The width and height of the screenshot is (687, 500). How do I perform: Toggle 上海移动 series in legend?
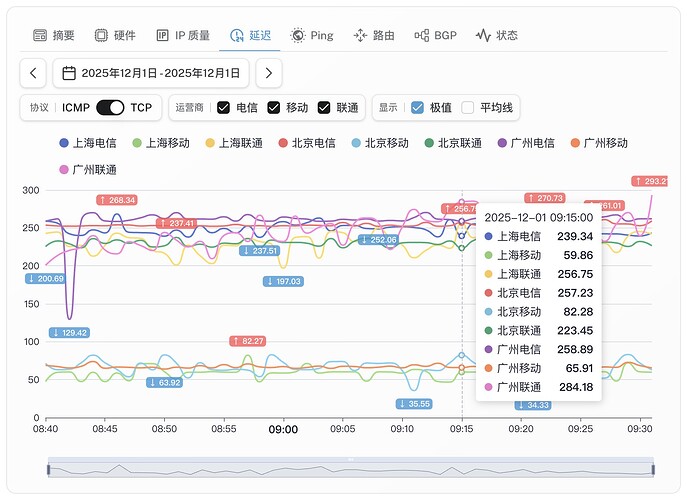(161, 143)
